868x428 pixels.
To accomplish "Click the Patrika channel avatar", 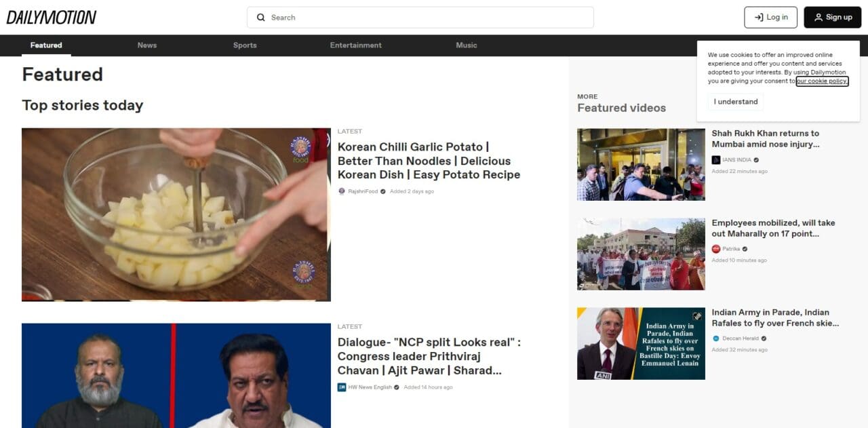I will coord(716,249).
